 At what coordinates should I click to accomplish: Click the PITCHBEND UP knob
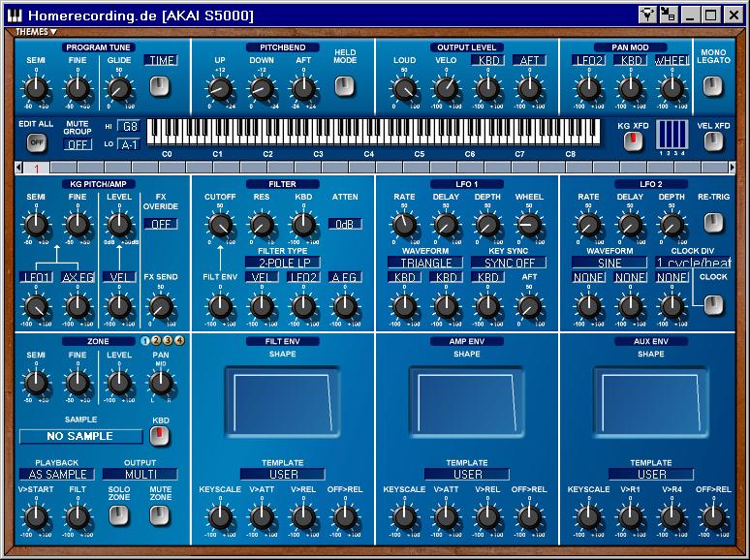[x=220, y=89]
